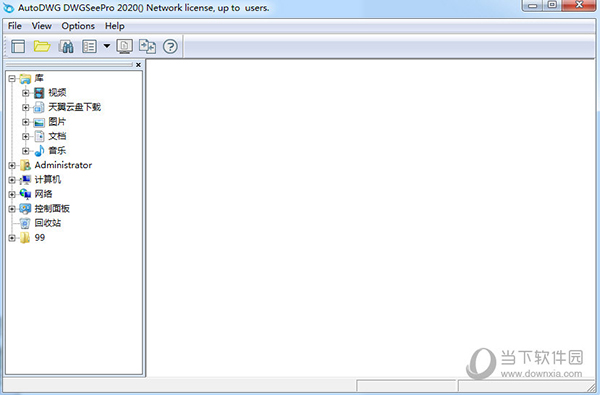
Task: Click the 音乐 music note icon
Action: (39, 151)
